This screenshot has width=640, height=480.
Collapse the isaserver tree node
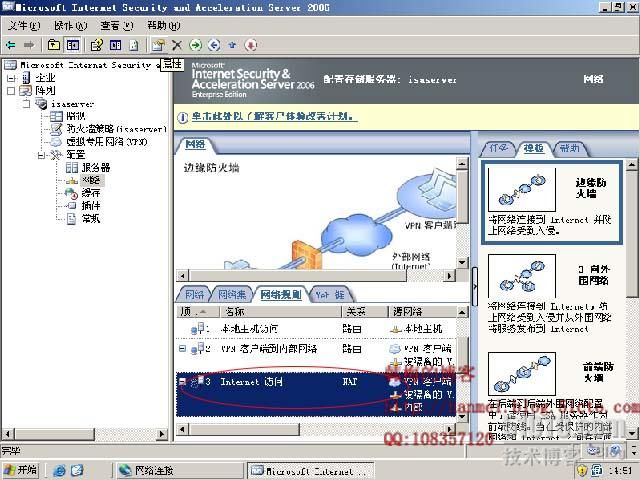[26, 104]
